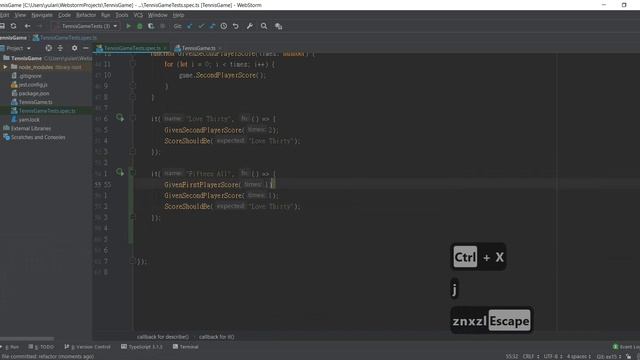Collapse the 'Love Thirty' test fold marker

click(x=133, y=118)
